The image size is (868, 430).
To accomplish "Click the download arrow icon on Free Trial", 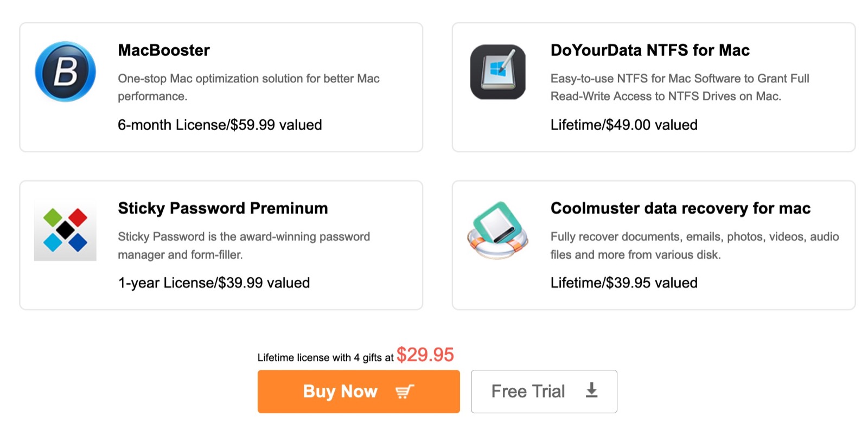I will click(x=591, y=390).
